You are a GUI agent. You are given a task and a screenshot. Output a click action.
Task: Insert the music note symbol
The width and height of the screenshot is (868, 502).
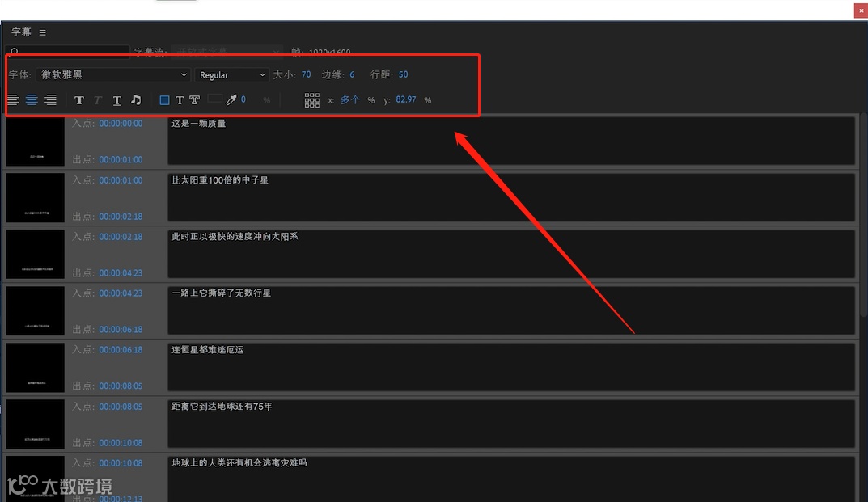136,99
